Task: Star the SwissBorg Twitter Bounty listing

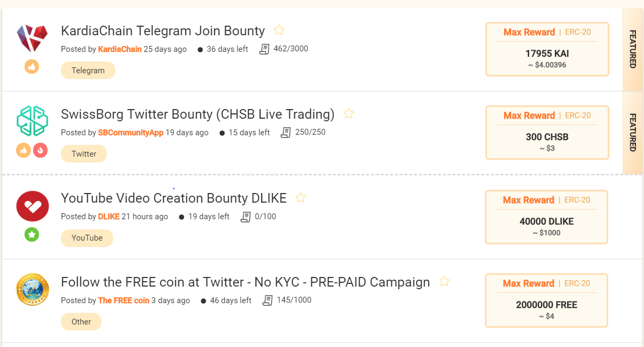Action: 349,114
